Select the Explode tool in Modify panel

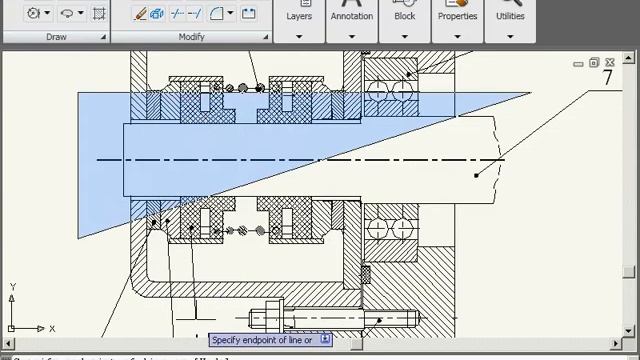pyautogui.click(x=157, y=13)
